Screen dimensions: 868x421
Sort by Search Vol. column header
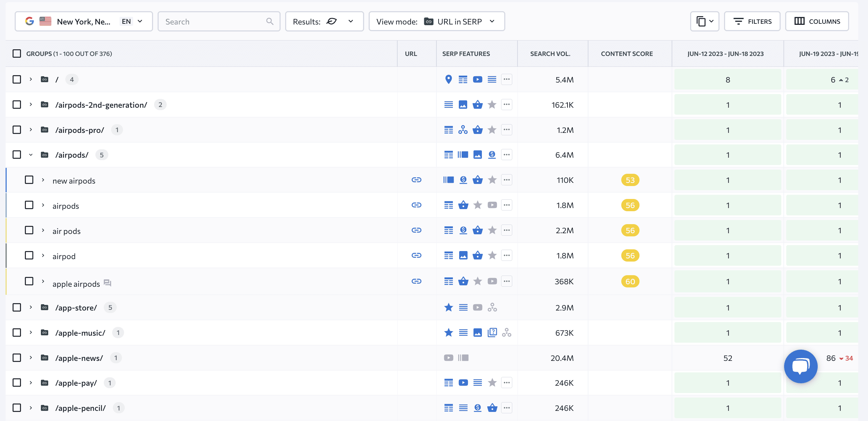(550, 53)
